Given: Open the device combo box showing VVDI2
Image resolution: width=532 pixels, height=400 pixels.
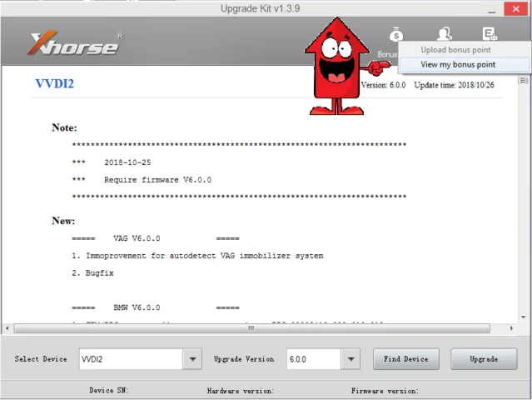Looking at the screenshot, I should tap(131, 359).
